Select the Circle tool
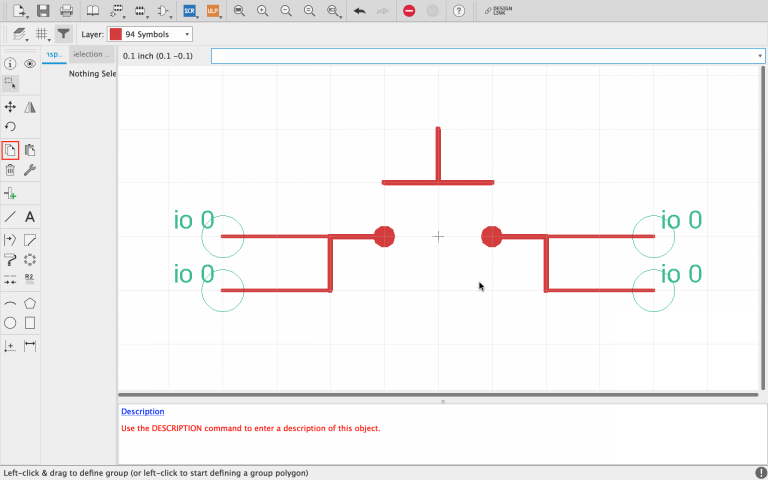Screen dimensions: 768x480 (x=10, y=323)
